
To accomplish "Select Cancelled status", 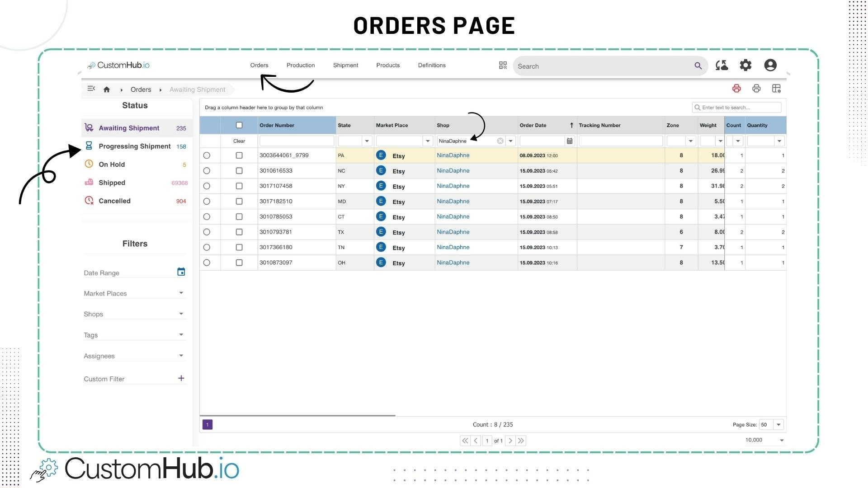I will coord(137,201).
